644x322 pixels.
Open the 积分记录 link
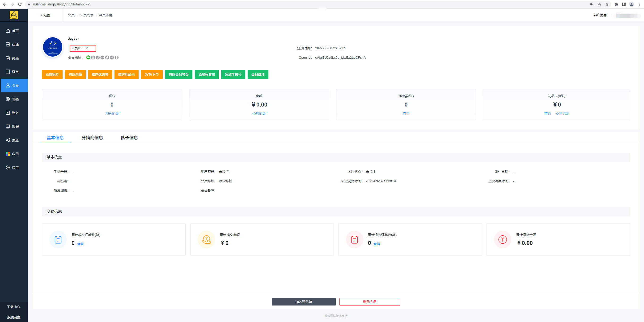click(112, 114)
